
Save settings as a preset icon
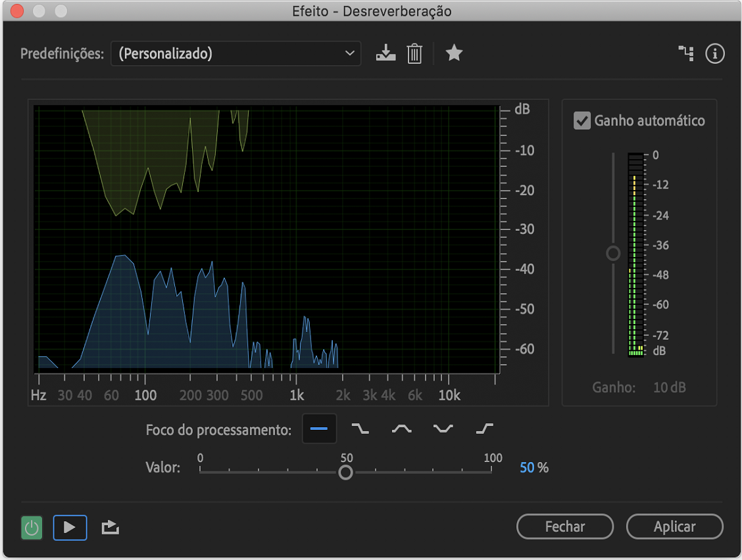[385, 53]
